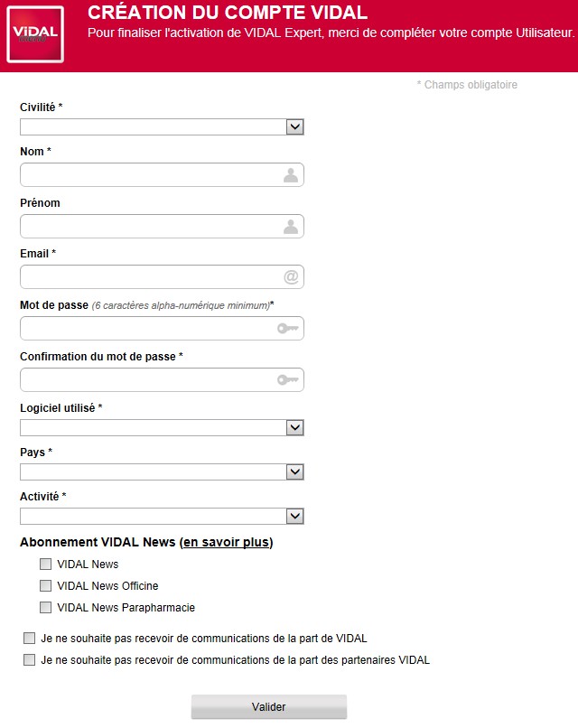Follow the "en savoir plus" link
The image size is (578, 728).
coord(227,543)
